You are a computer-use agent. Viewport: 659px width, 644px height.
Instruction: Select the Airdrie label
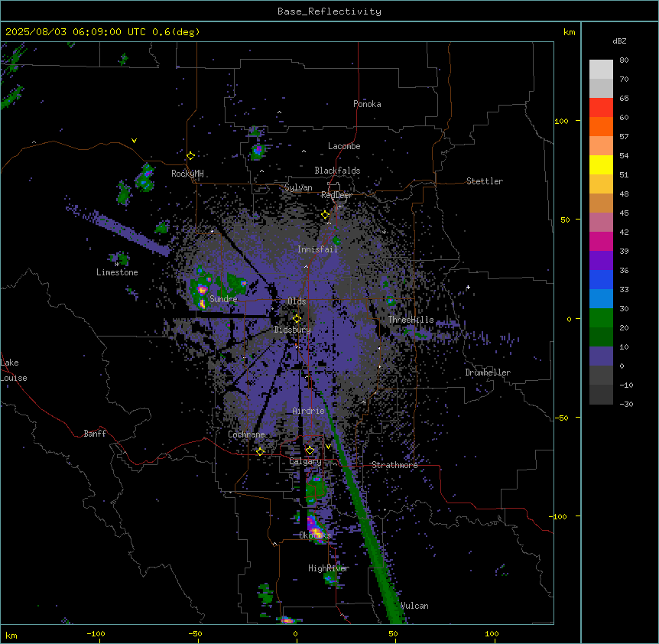(x=308, y=411)
